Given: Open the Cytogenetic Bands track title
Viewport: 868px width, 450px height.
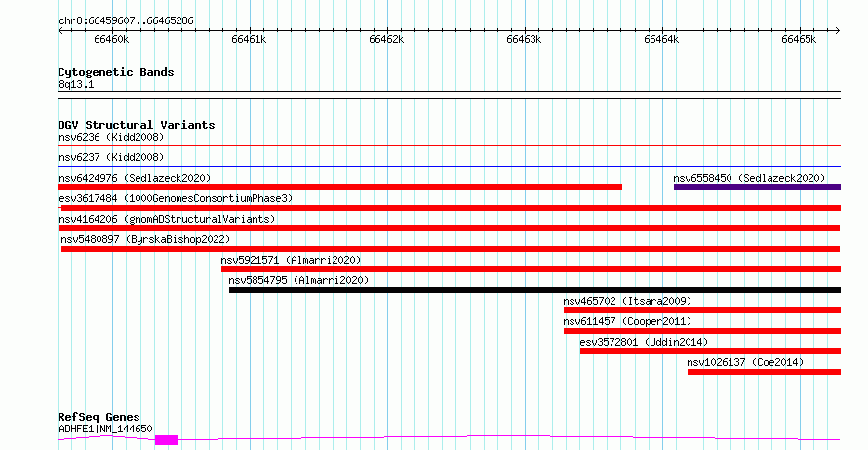Looking at the screenshot, I should 116,72.
